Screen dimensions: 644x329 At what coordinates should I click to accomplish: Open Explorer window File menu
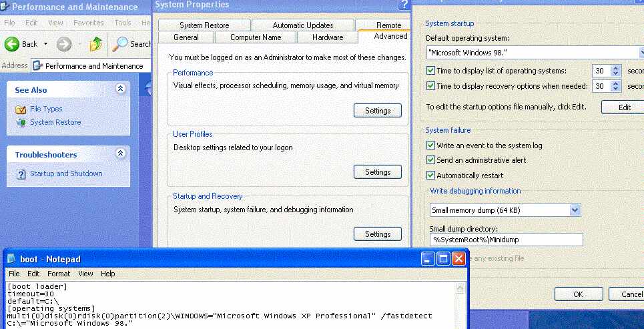[x=9, y=23]
